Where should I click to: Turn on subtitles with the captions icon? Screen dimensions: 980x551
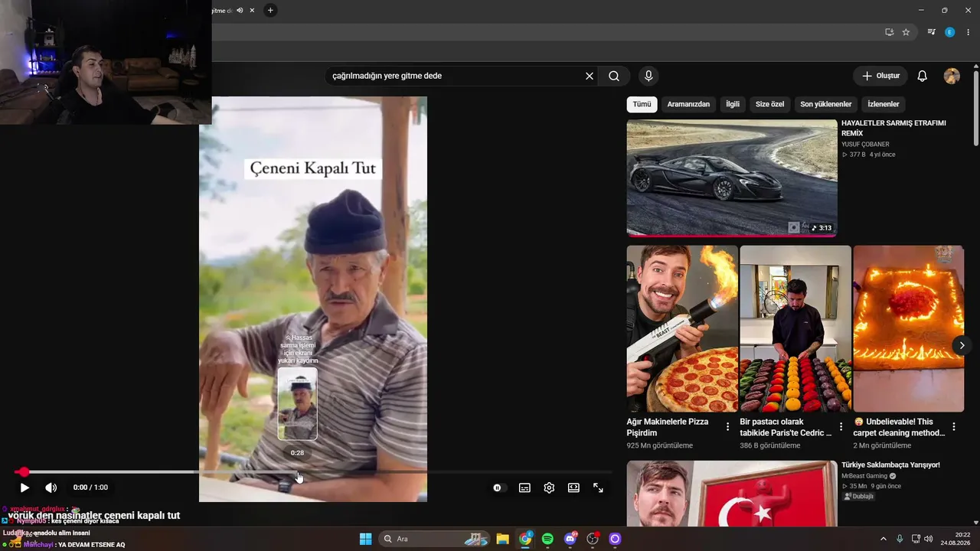coord(524,487)
